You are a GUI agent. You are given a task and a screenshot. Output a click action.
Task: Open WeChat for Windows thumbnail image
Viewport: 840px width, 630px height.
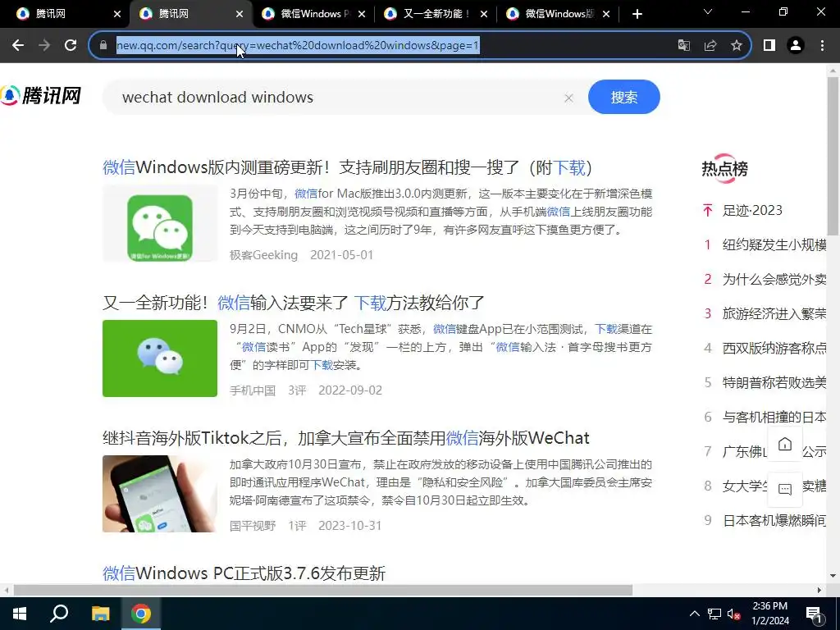coord(160,223)
